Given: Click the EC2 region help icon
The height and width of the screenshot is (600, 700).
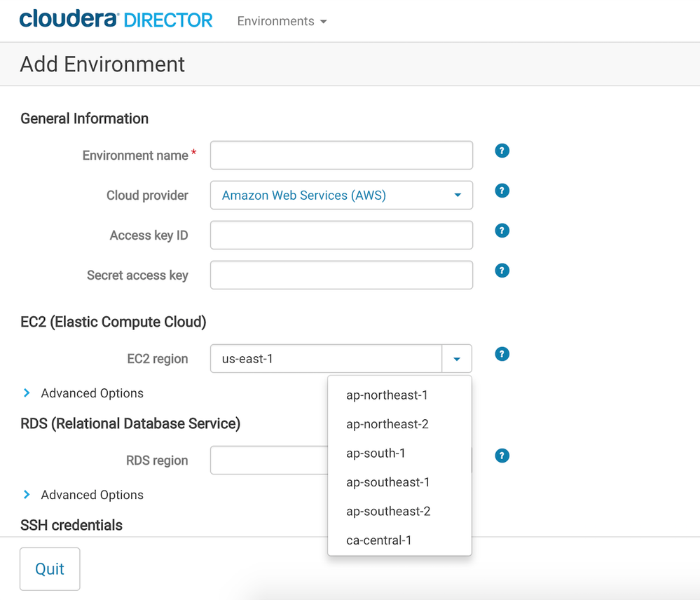Looking at the screenshot, I should [x=502, y=354].
